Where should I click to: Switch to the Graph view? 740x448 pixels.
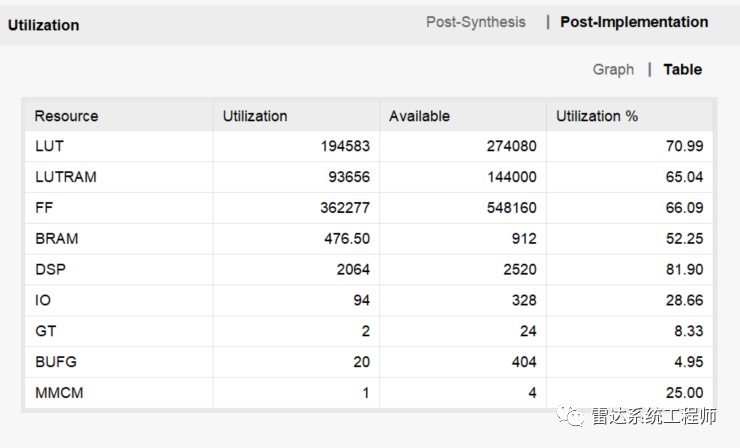point(613,69)
